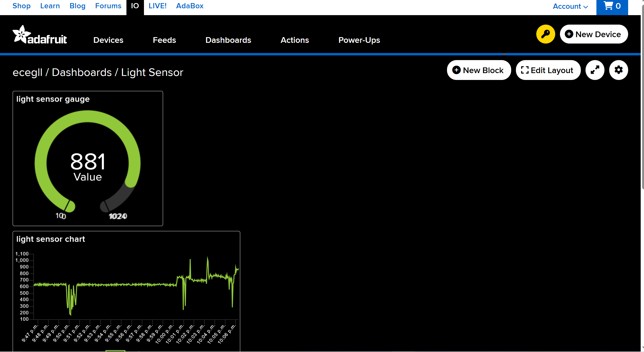Open the Feeds menu
This screenshot has width=644, height=352.
tap(164, 40)
